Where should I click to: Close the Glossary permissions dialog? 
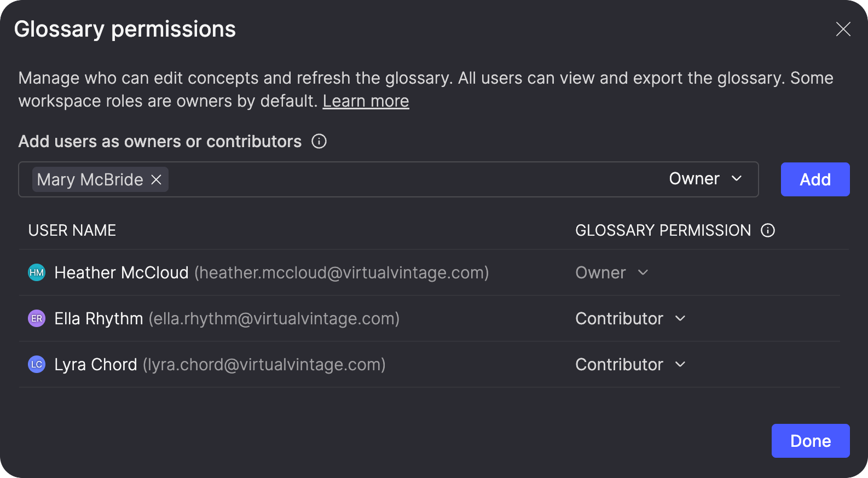(843, 29)
